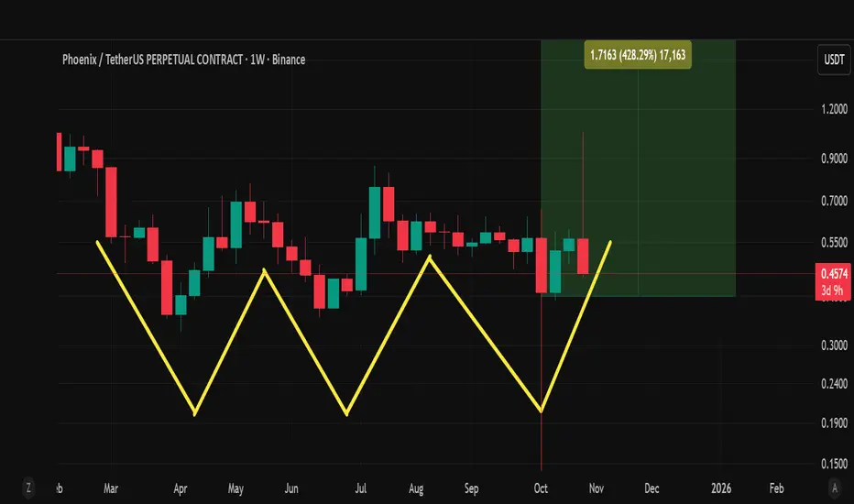Click the May label on time axis

tap(235, 488)
